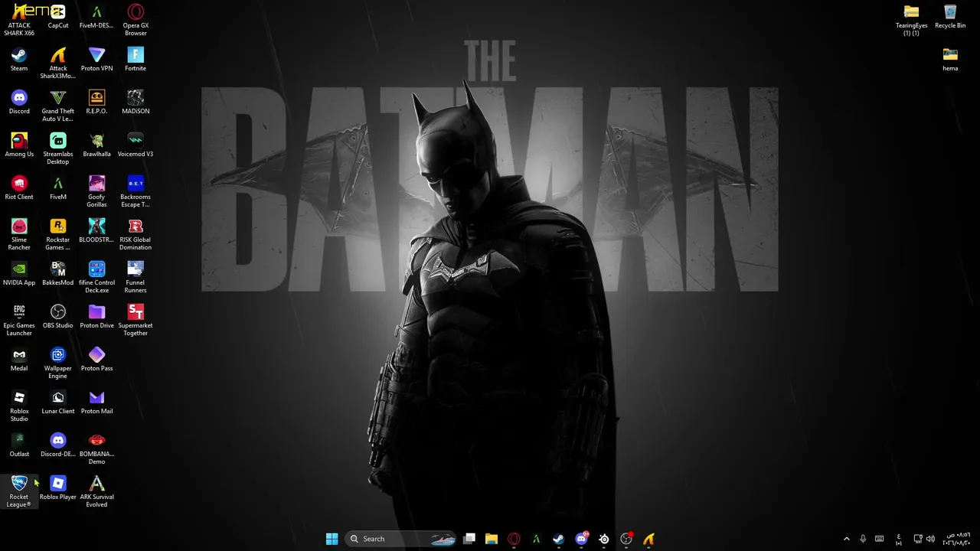Open the Windows Start menu
The width and height of the screenshot is (980, 551).
tap(332, 539)
